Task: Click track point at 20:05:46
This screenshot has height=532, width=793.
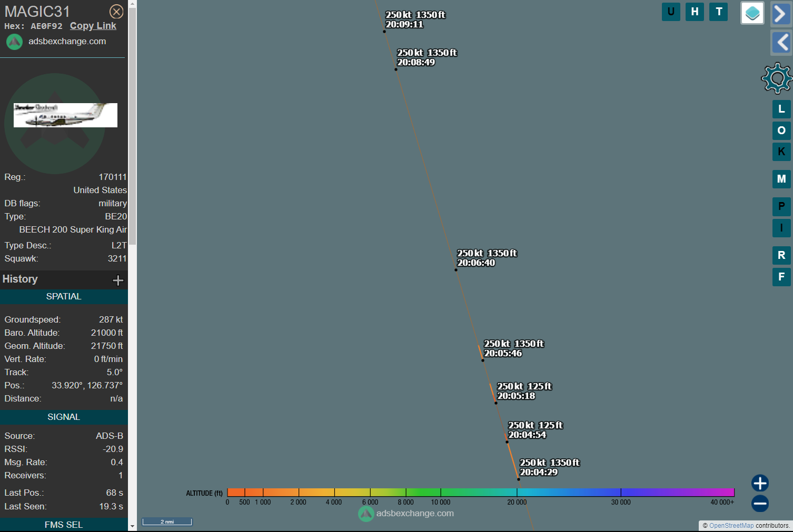Action: pos(483,360)
